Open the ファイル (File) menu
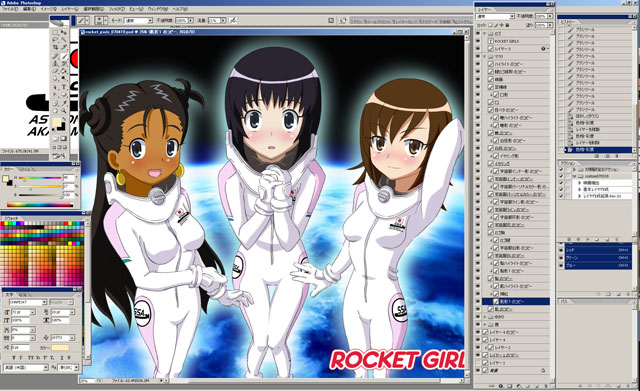 (x=10, y=9)
